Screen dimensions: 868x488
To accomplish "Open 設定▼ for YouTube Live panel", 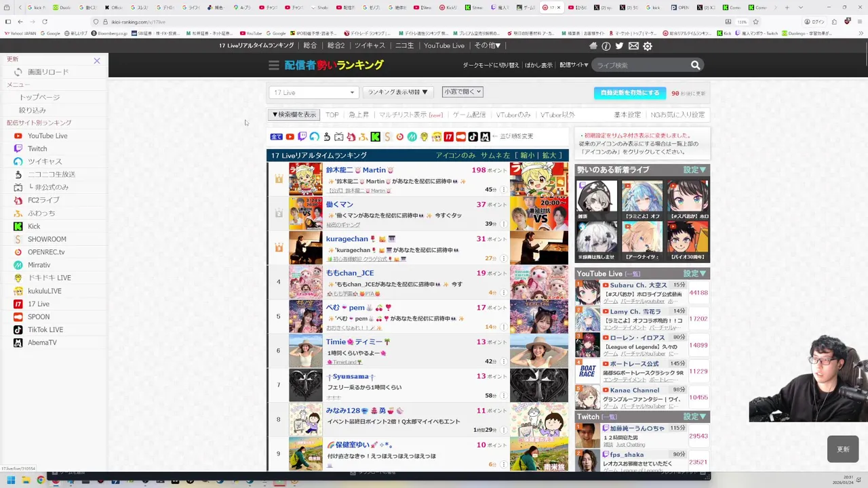I will tap(695, 274).
